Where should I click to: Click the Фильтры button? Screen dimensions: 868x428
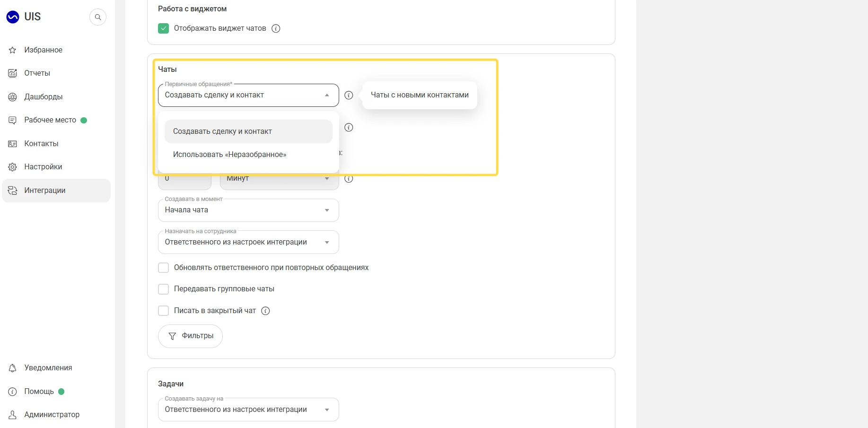click(x=190, y=336)
